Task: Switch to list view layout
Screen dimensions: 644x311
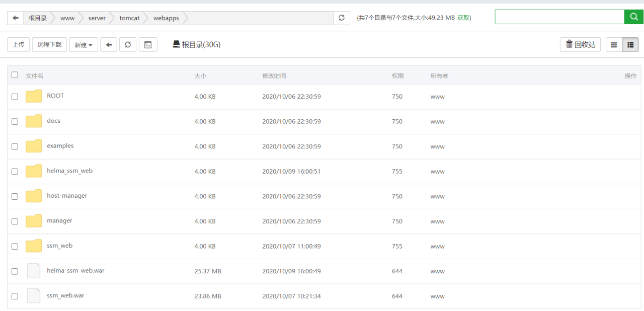Action: tap(630, 45)
